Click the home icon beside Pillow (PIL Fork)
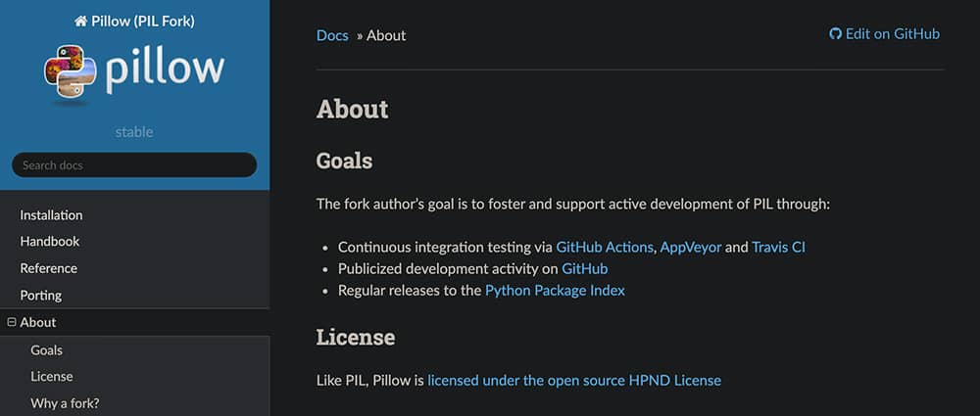The height and width of the screenshot is (416, 980). click(x=80, y=22)
